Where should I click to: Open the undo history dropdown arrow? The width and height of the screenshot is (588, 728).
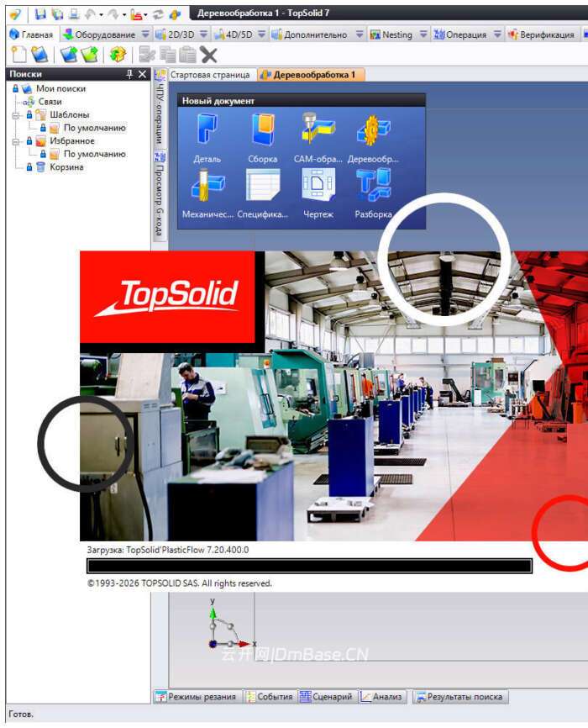[101, 15]
